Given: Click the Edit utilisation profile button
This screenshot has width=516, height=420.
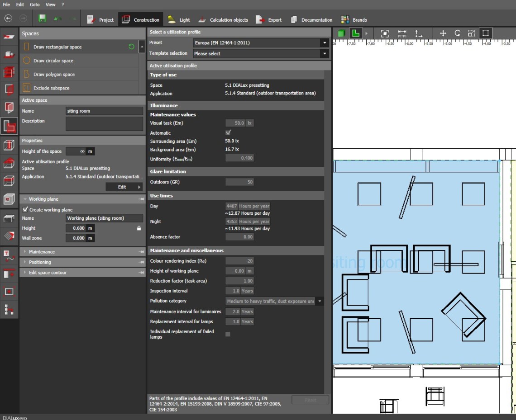Looking at the screenshot, I should tap(124, 187).
